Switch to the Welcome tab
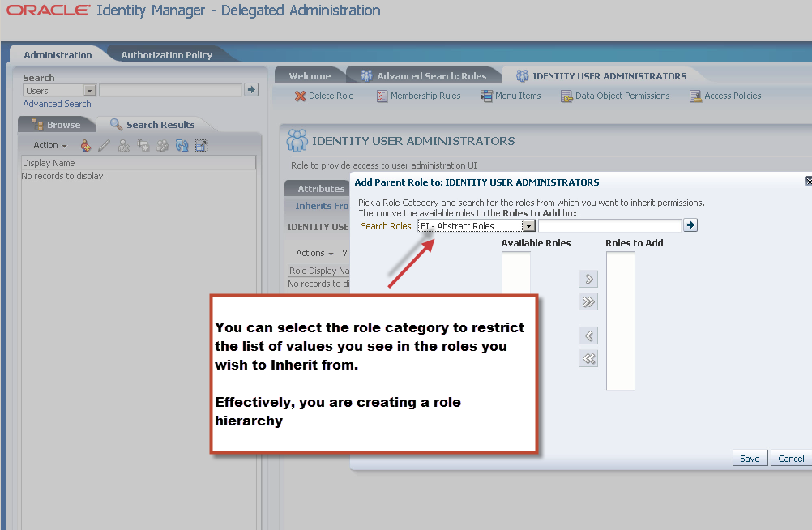The image size is (812, 530). (x=310, y=76)
